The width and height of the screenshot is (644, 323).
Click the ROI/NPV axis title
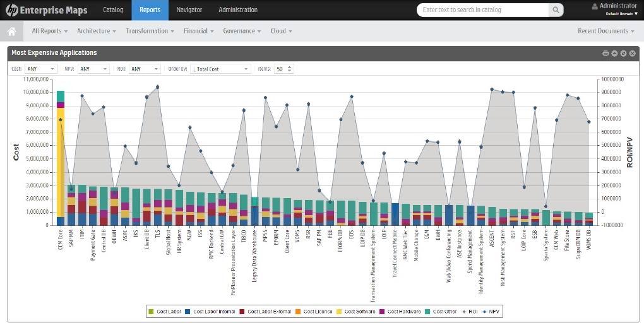pos(629,152)
